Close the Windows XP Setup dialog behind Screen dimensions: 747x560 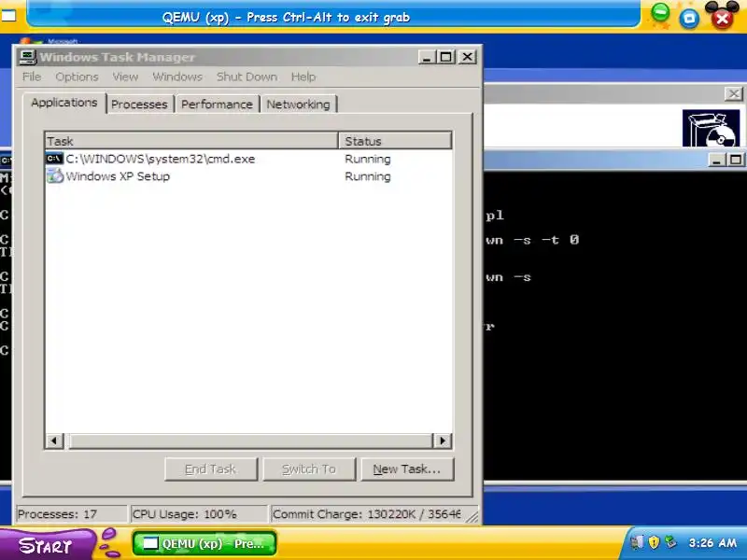(733, 94)
